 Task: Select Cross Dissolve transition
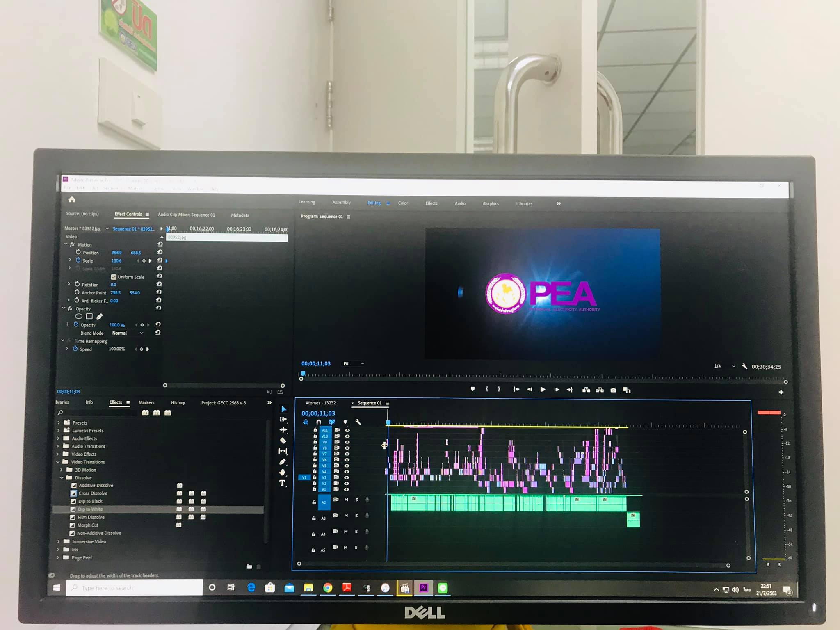93,493
